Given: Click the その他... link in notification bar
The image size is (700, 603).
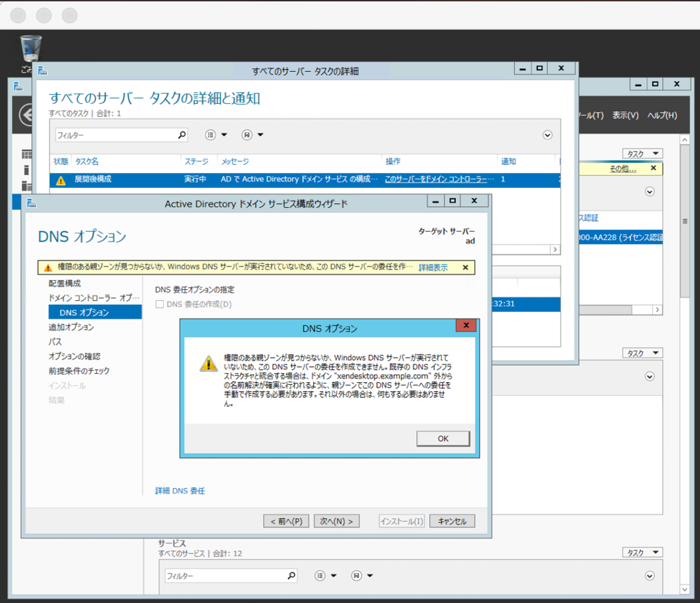Looking at the screenshot, I should click(623, 168).
